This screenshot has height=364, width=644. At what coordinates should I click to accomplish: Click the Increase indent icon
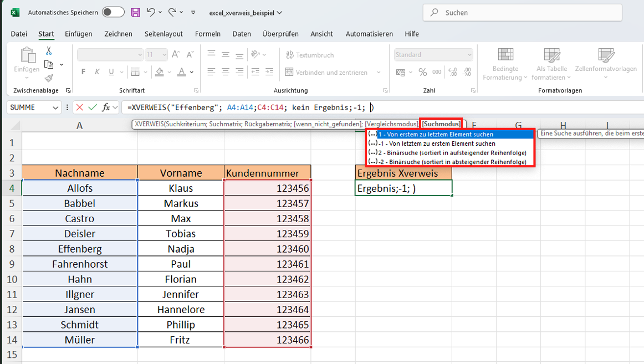point(269,72)
